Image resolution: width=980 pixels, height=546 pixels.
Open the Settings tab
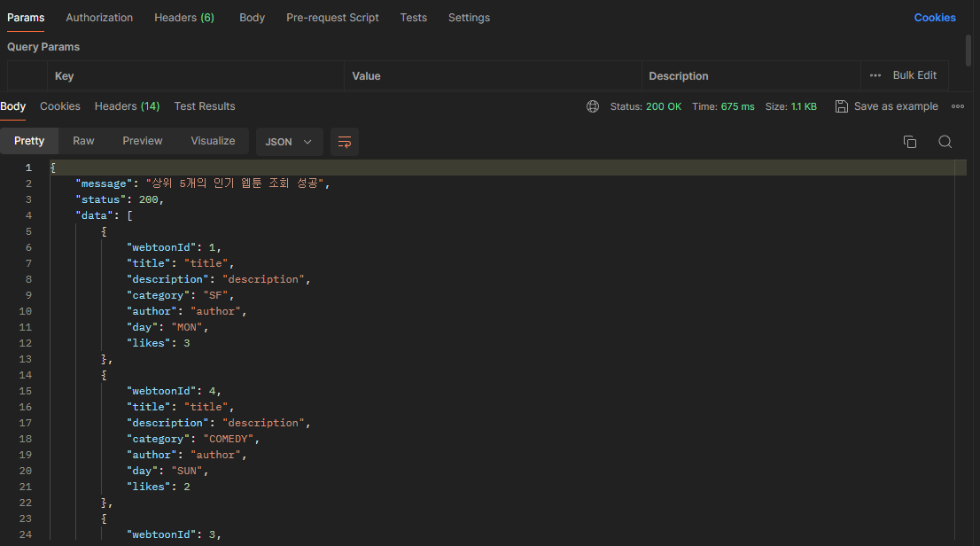pos(469,18)
